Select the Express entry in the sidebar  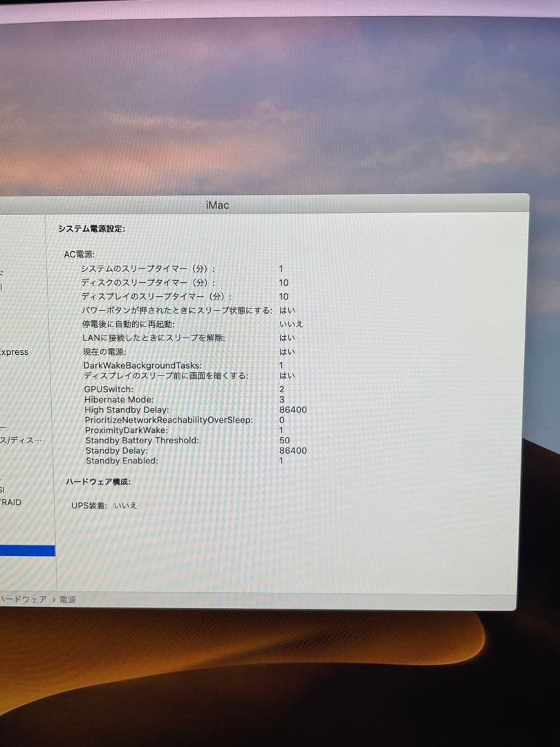pyautogui.click(x=15, y=353)
